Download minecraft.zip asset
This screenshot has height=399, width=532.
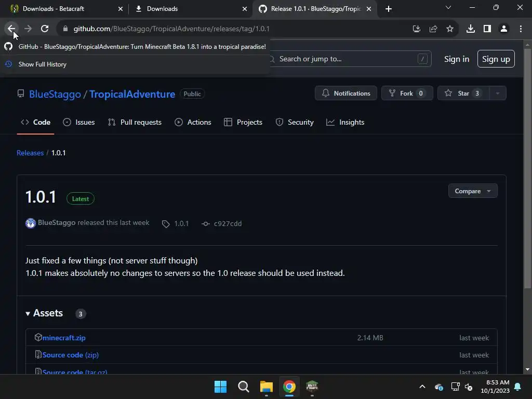[x=64, y=338]
